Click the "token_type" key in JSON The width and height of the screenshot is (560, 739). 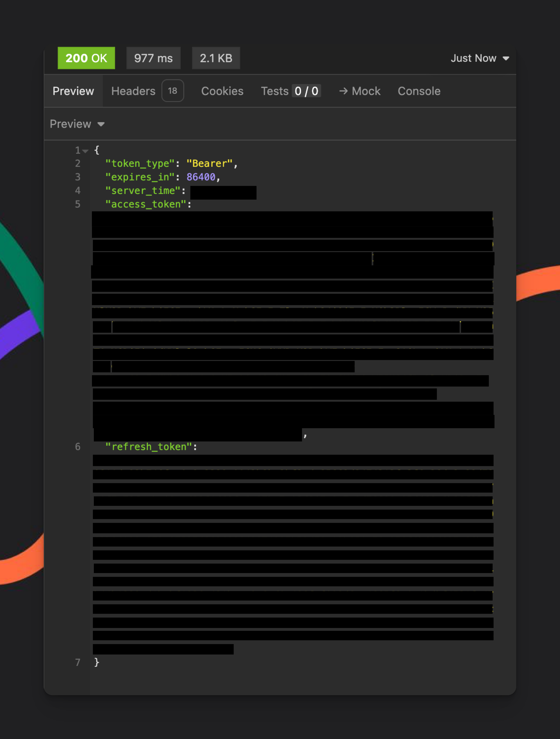pyautogui.click(x=140, y=163)
